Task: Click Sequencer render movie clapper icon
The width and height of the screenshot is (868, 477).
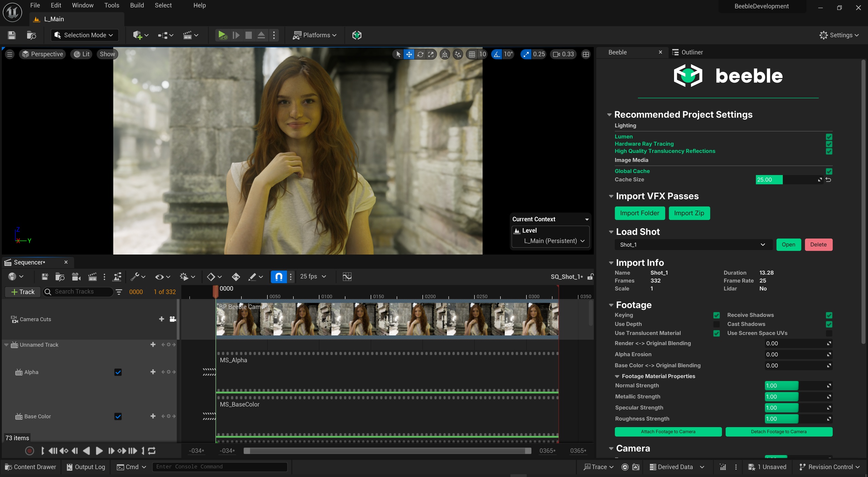Action: [x=92, y=277]
